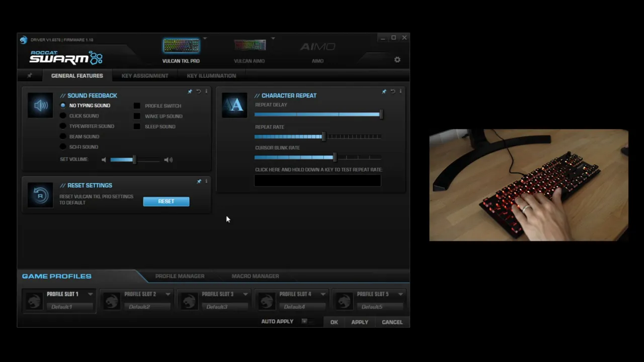Click the Default5 profile name field
Viewport: 644px width, 362px height.
[380, 307]
